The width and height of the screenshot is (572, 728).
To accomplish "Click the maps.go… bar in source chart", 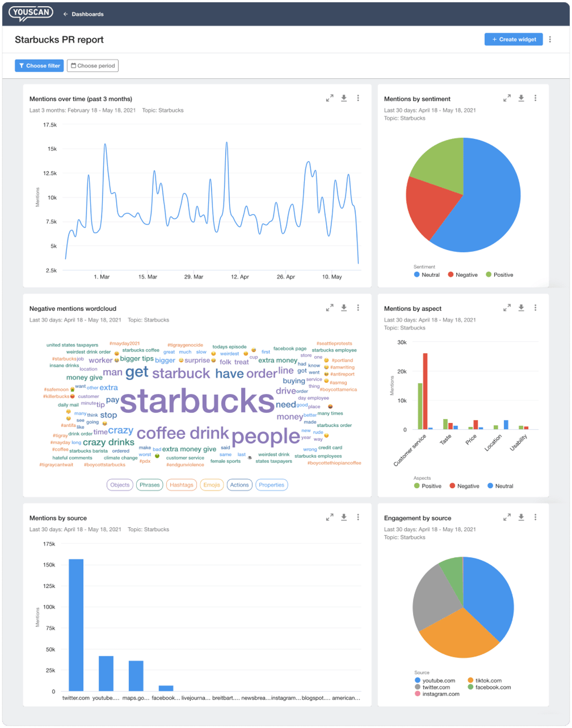I will [x=136, y=676].
